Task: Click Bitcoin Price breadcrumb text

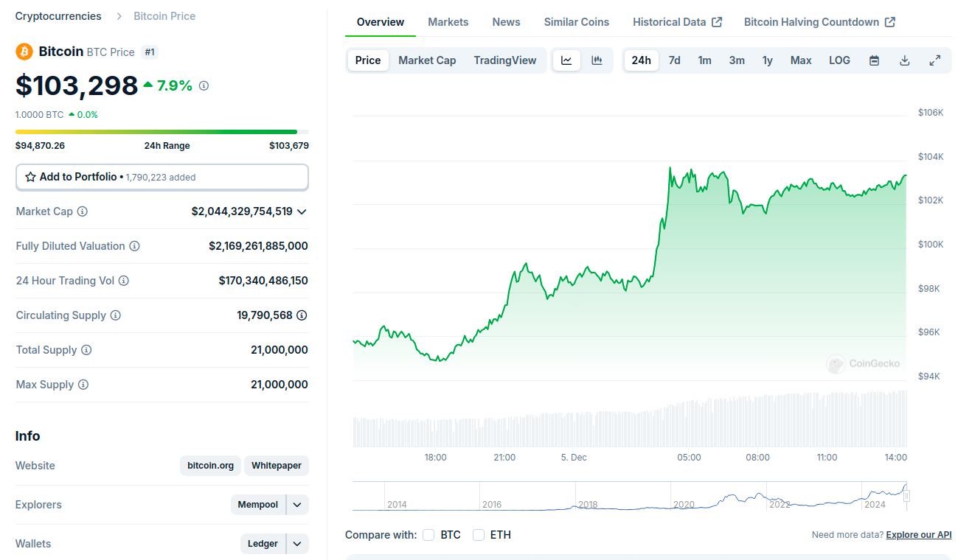Action: pyautogui.click(x=164, y=16)
